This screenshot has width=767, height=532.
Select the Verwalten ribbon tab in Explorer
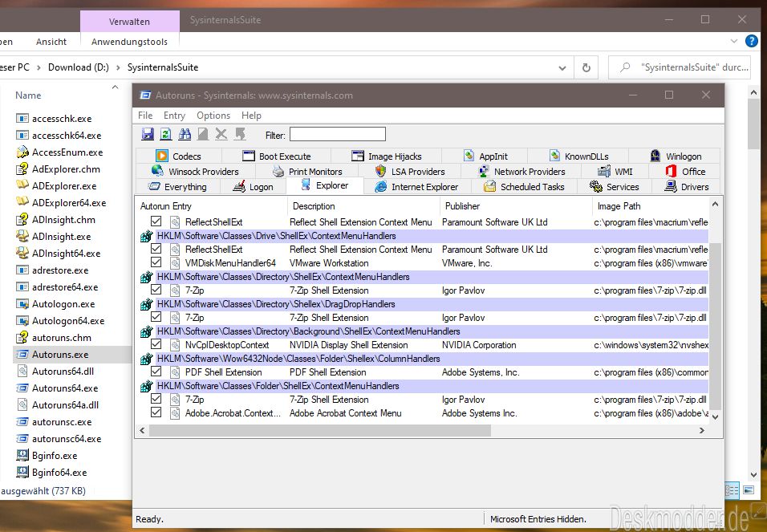[x=130, y=22]
